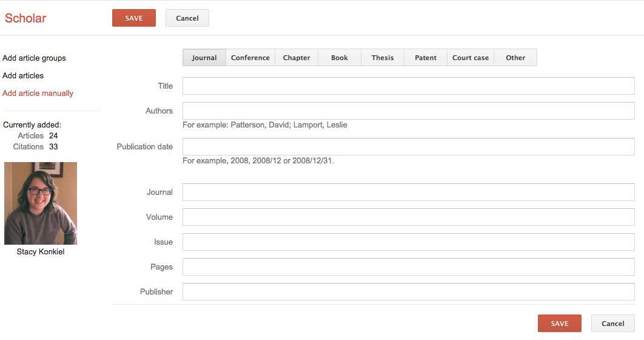Screen dimensions: 644x340
Task: Choose the Thesis tab
Action: (x=383, y=58)
